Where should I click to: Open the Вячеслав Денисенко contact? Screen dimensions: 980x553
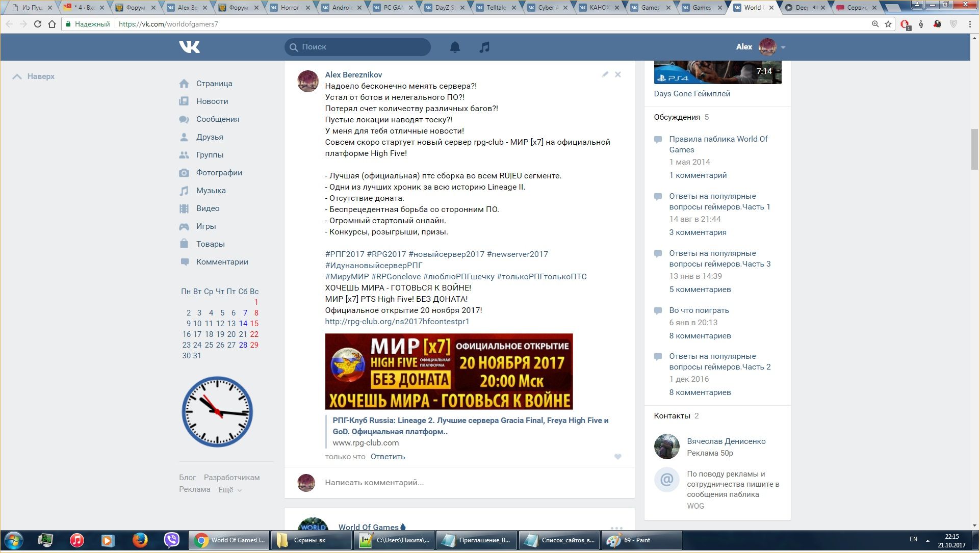(726, 441)
